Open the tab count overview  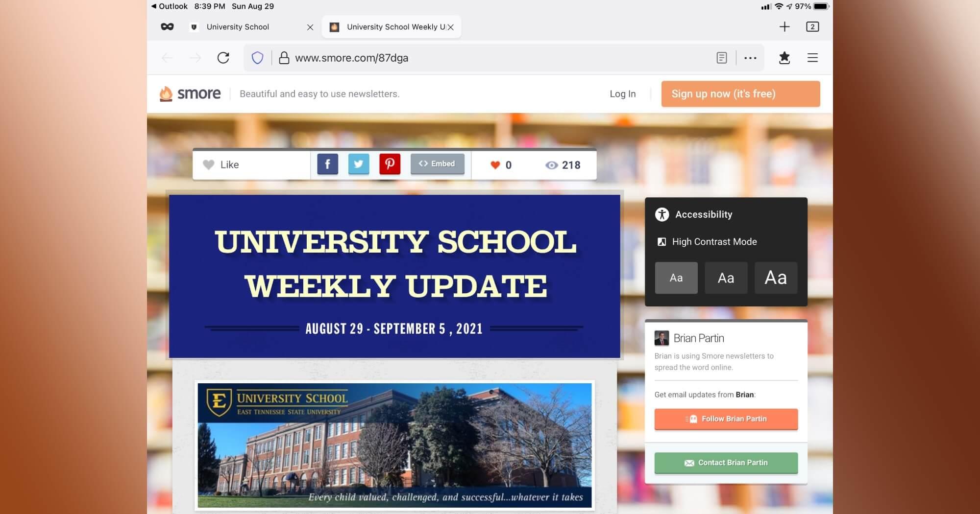click(812, 27)
